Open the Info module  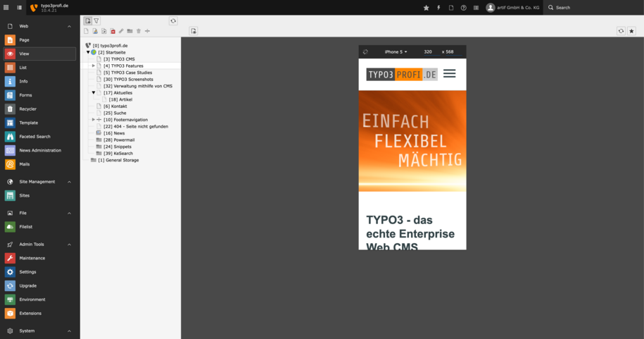(x=39, y=82)
